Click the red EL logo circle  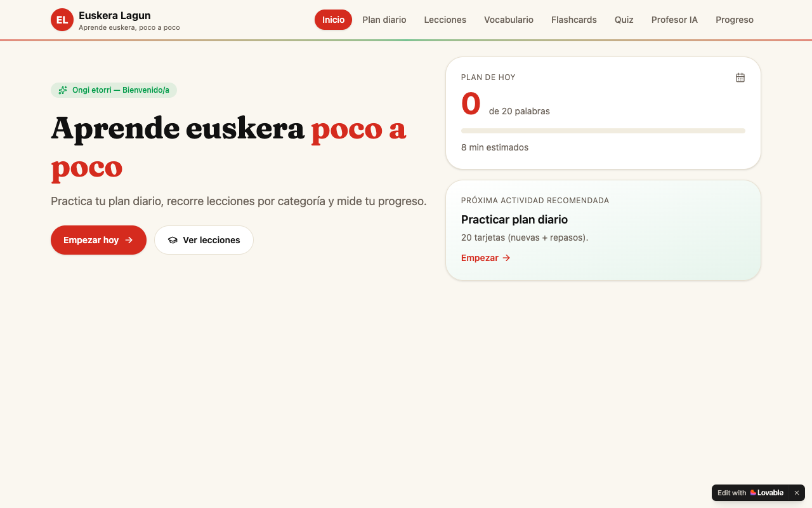coord(62,20)
